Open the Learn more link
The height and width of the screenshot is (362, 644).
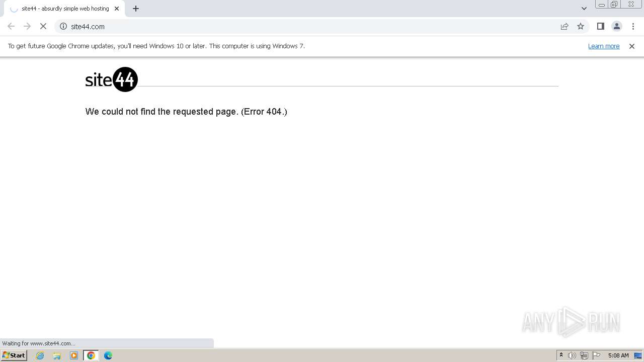604,46
